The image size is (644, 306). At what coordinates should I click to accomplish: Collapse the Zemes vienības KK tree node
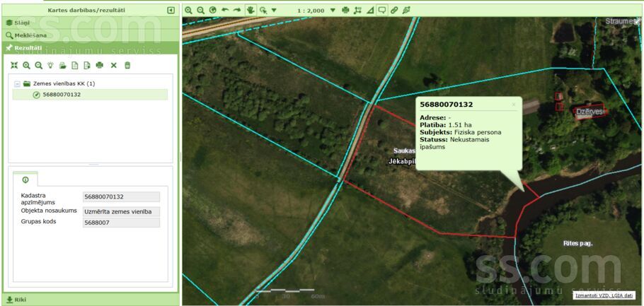click(x=17, y=83)
